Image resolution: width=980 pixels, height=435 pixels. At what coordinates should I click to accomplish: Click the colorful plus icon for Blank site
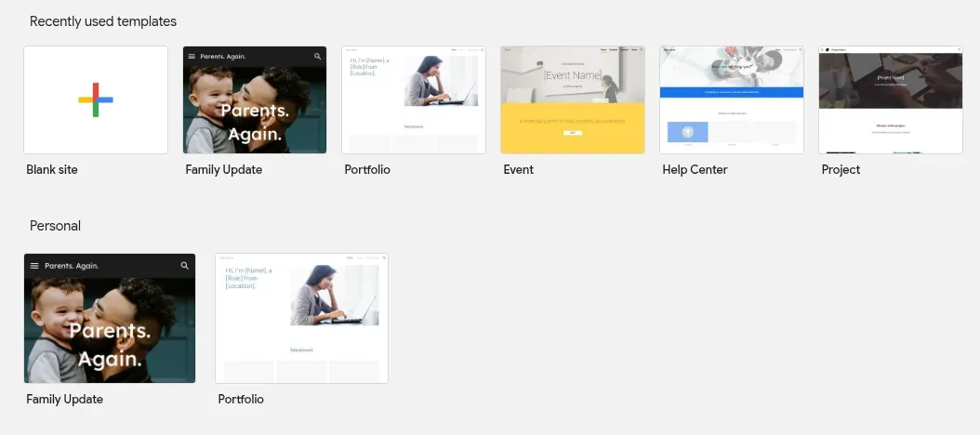(x=96, y=99)
